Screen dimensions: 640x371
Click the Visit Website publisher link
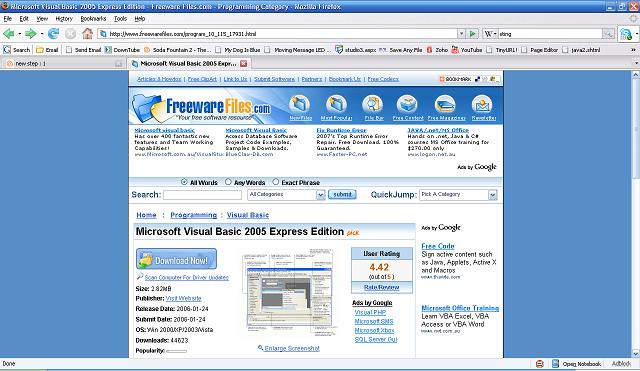(183, 298)
